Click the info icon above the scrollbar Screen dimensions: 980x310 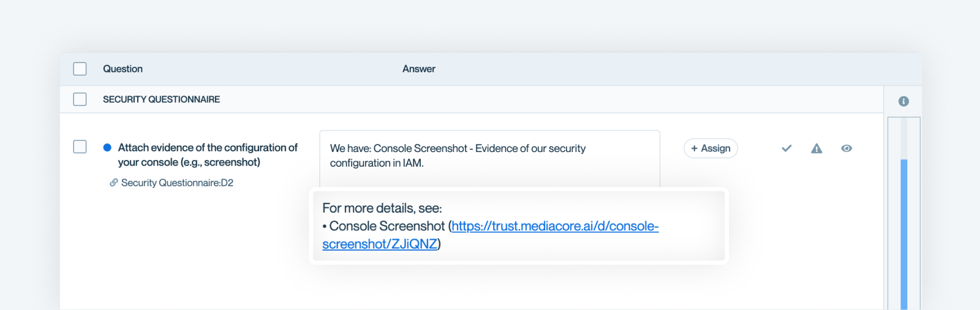[903, 101]
